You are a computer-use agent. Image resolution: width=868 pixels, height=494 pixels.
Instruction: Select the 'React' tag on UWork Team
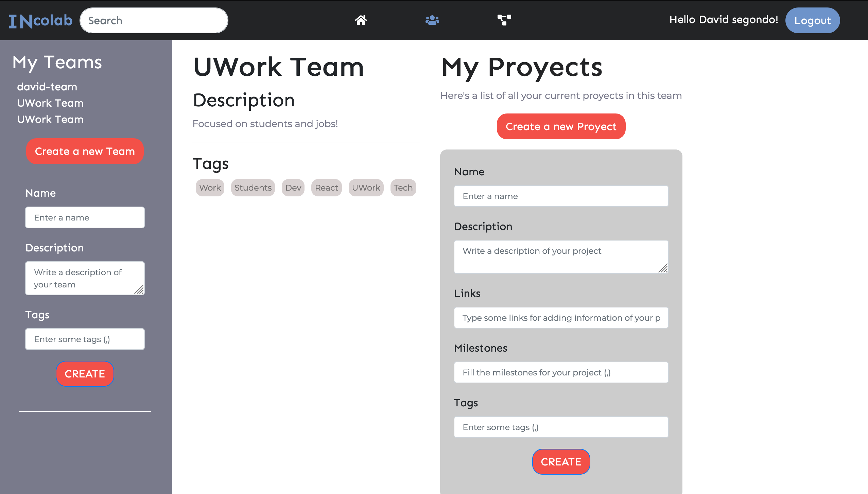click(x=326, y=187)
